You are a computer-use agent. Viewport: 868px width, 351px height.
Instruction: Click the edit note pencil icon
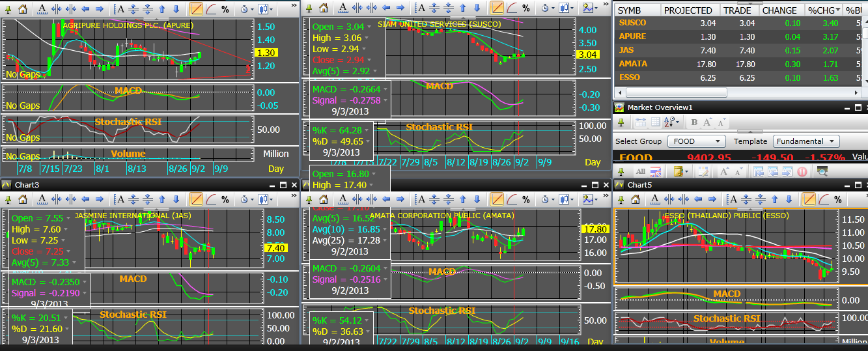point(703,171)
